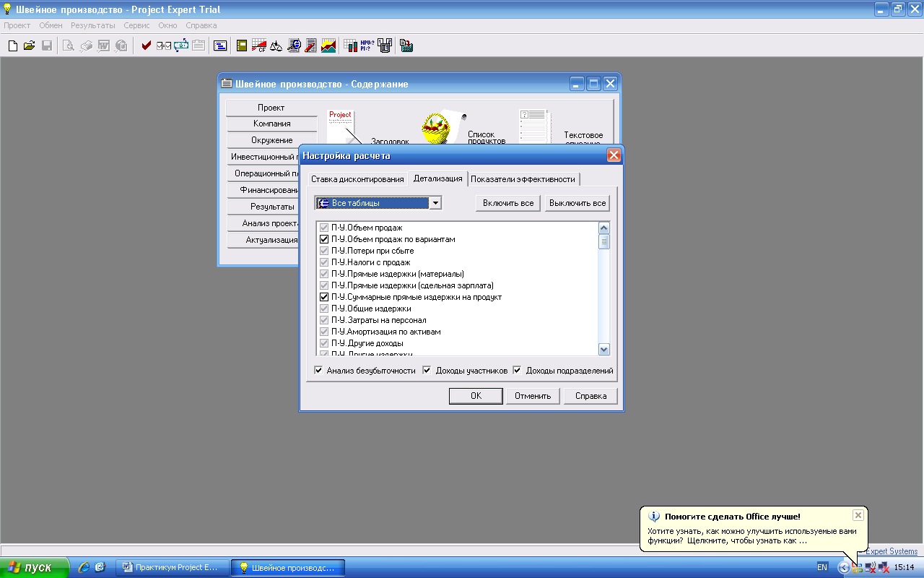Open the Сервис menu

tap(137, 25)
